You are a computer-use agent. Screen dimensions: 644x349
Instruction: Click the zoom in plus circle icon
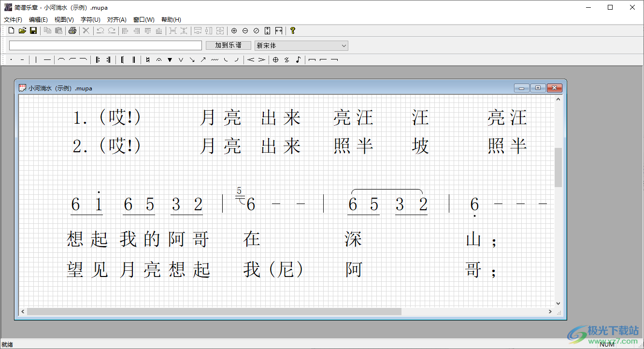234,30
